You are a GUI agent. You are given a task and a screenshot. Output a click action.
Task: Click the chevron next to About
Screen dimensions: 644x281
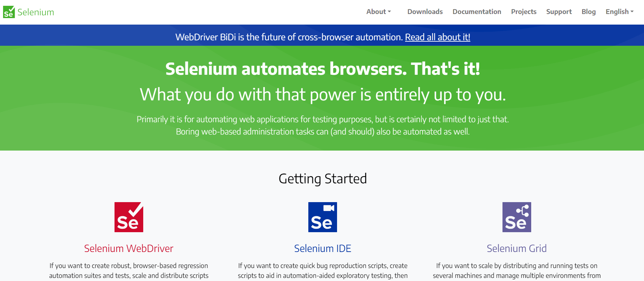tap(390, 12)
